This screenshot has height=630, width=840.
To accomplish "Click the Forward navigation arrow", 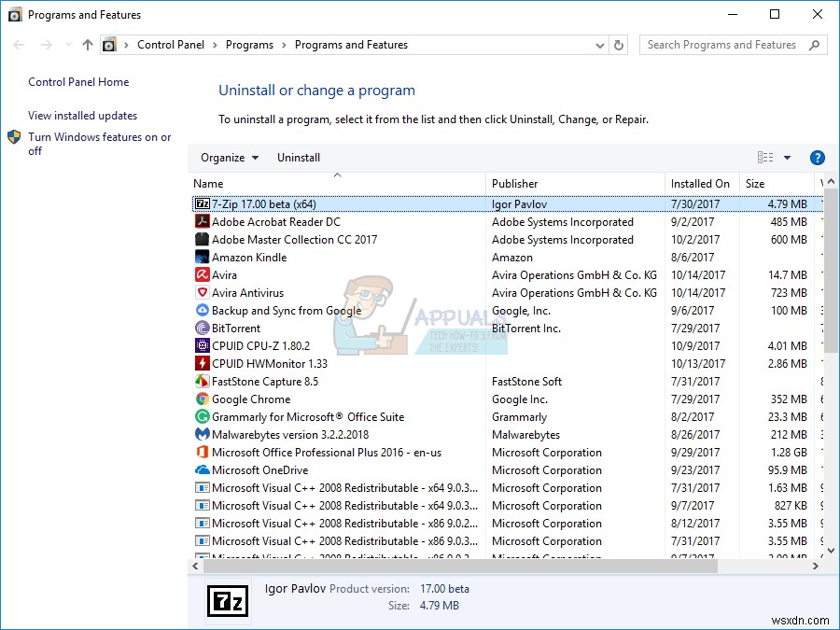I will point(47,45).
